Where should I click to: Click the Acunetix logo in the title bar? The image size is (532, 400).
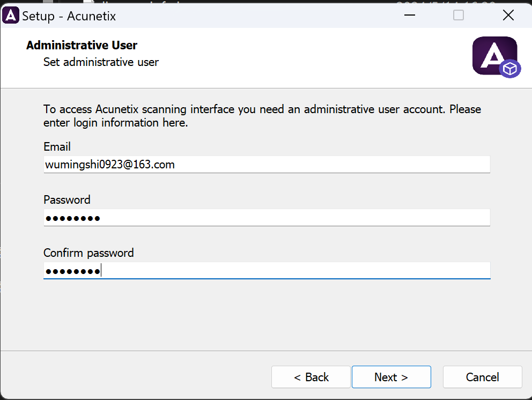click(11, 15)
